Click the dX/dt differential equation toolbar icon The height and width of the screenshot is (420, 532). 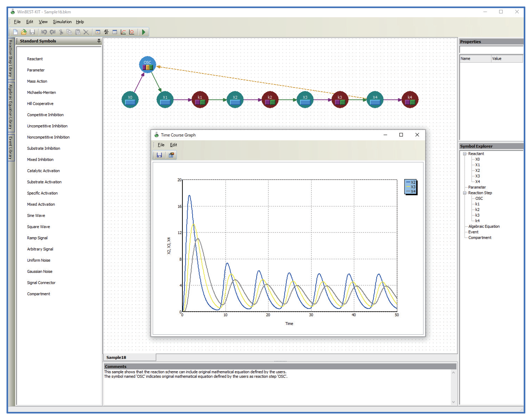pyautogui.click(x=106, y=32)
